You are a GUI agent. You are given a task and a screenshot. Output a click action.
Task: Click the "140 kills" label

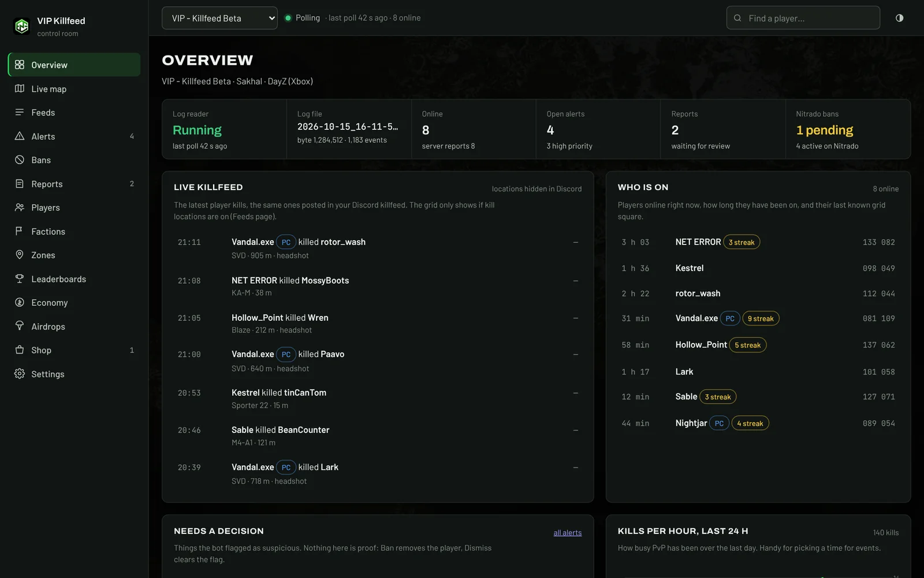click(886, 532)
